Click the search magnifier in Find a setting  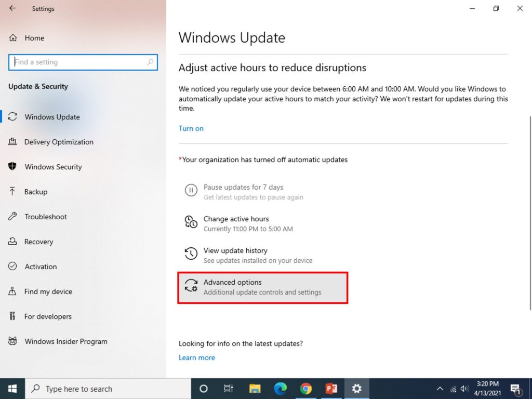tap(150, 62)
